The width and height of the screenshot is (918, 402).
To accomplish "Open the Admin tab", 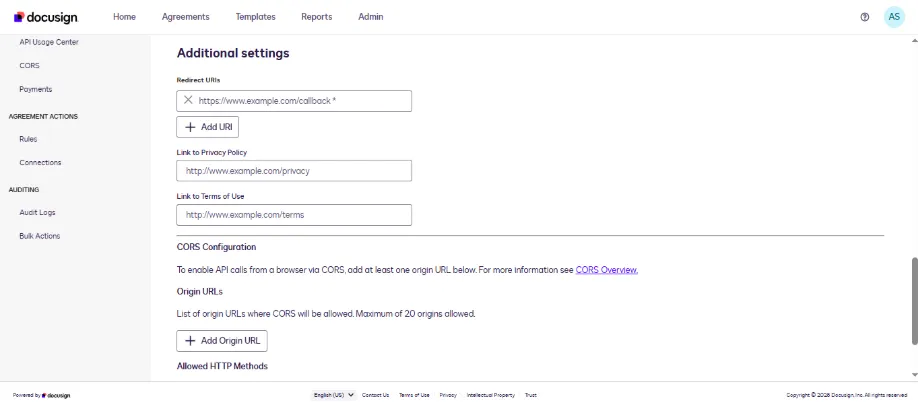I will [371, 17].
